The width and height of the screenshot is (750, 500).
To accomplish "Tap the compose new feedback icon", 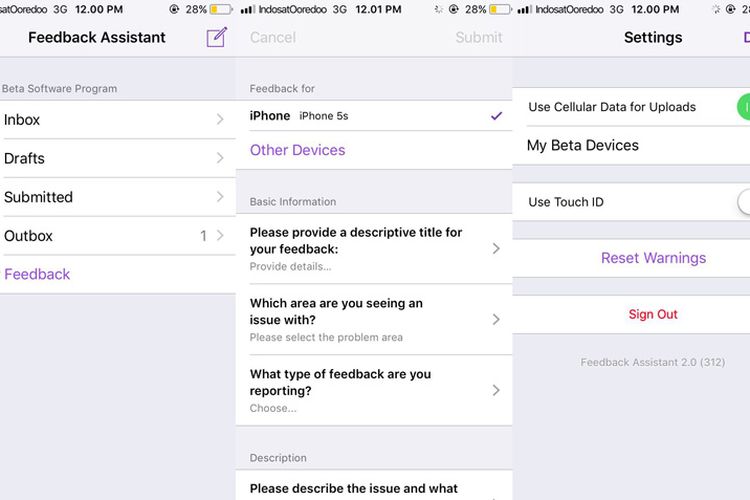I will 216,38.
